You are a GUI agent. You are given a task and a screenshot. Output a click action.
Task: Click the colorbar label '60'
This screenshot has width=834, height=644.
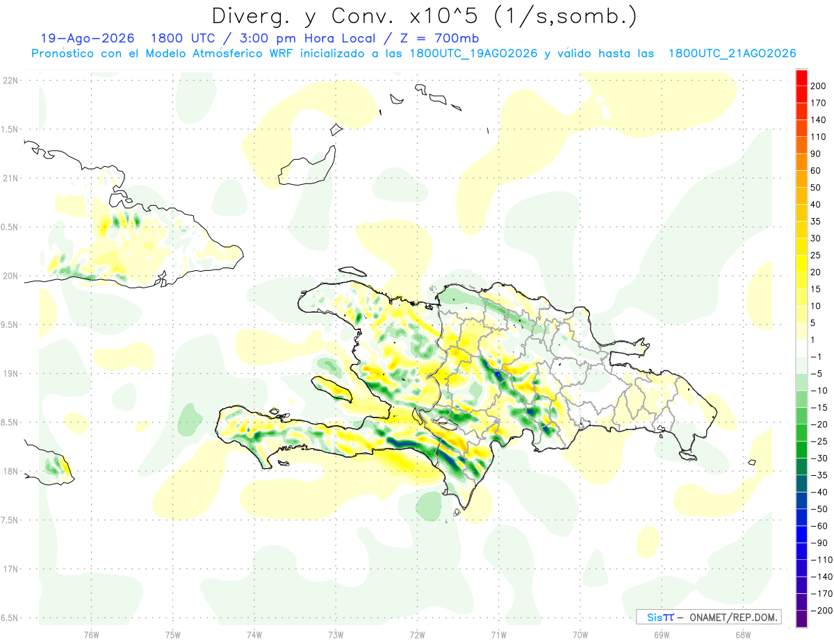point(816,171)
